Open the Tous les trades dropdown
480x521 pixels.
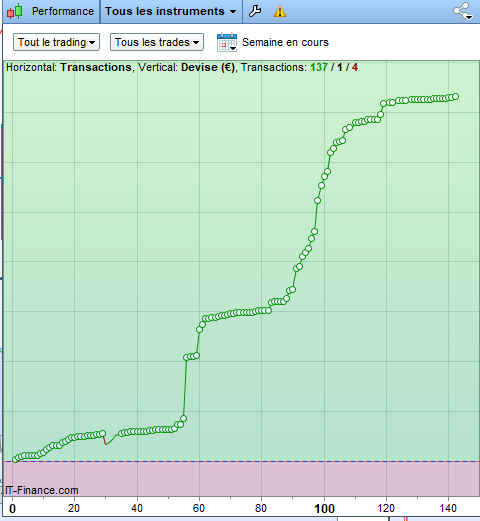(157, 42)
